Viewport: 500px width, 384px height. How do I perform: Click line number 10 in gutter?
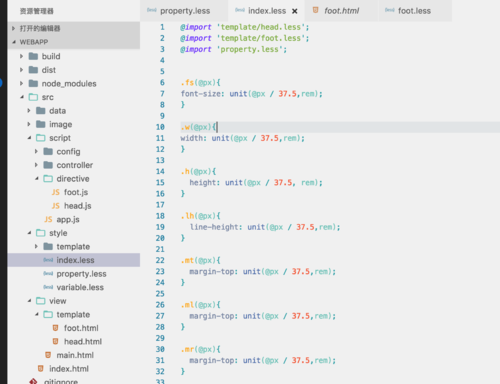tap(160, 127)
